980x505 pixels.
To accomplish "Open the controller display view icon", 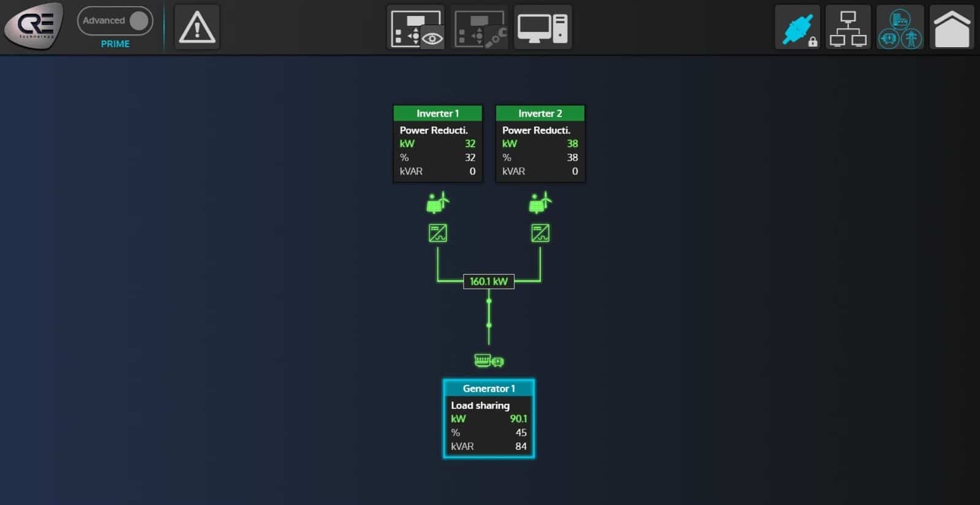I will tap(417, 28).
